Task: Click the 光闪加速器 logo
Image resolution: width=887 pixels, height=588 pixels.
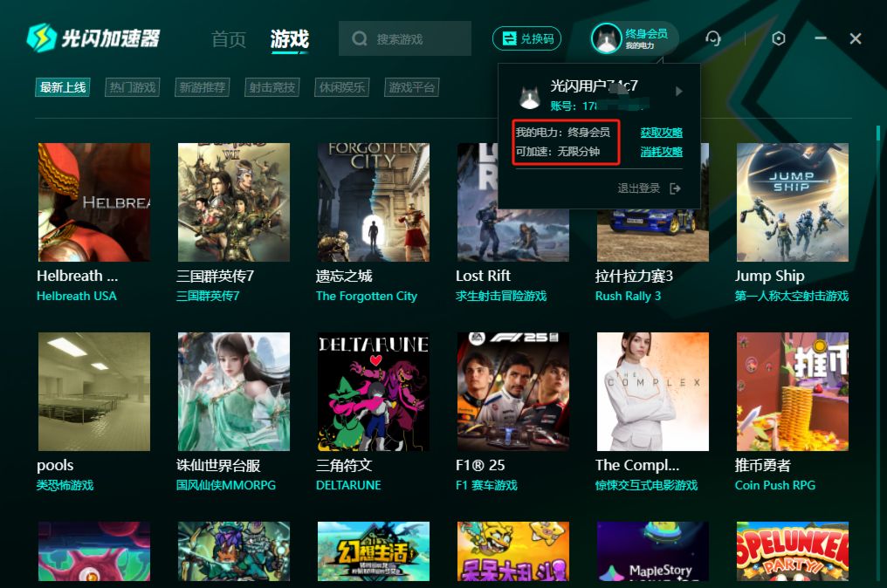Action: pos(94,38)
